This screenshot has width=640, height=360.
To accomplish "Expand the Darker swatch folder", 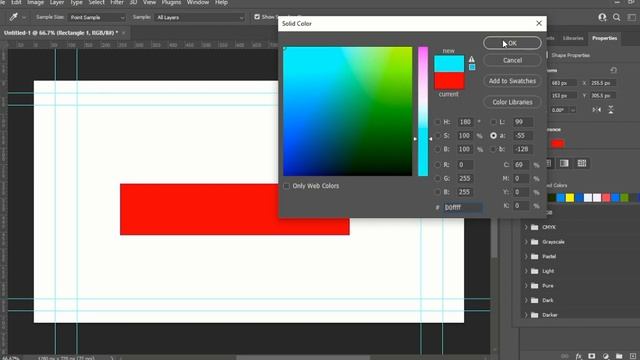I will (526, 315).
